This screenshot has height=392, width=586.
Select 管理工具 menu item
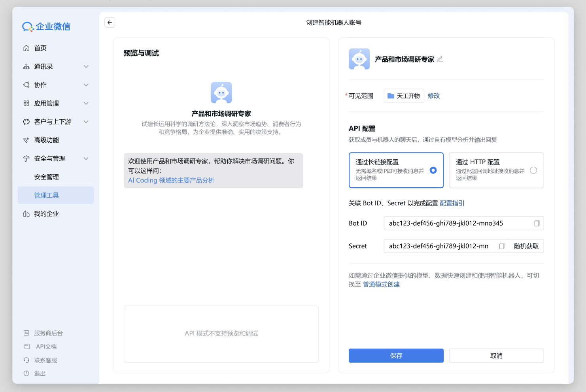coord(46,195)
